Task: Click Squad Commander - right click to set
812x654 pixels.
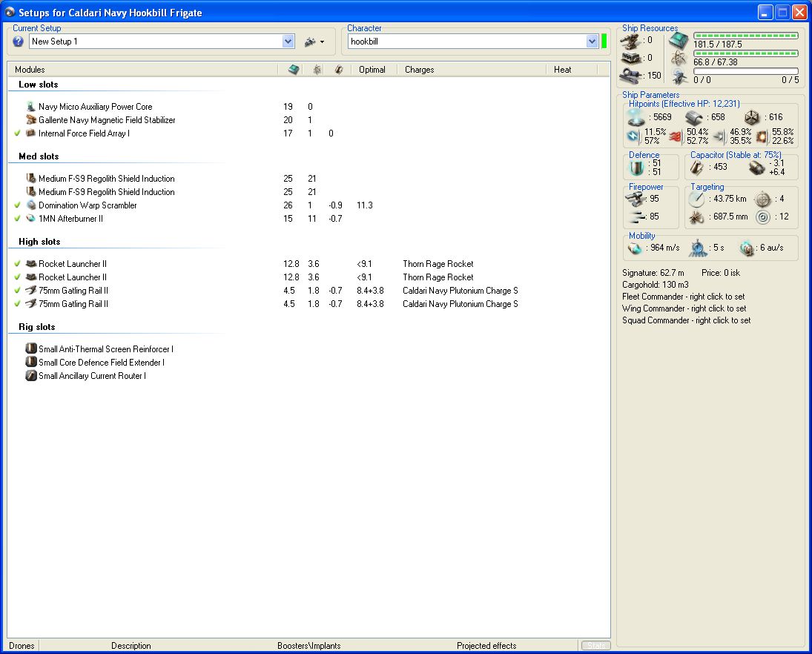Action: pos(686,320)
